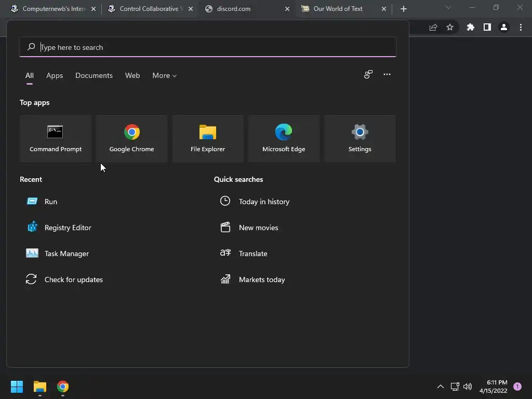Screen dimensions: 532x399
Task: Open Chrome's tab search chevron
Action: (448, 7)
